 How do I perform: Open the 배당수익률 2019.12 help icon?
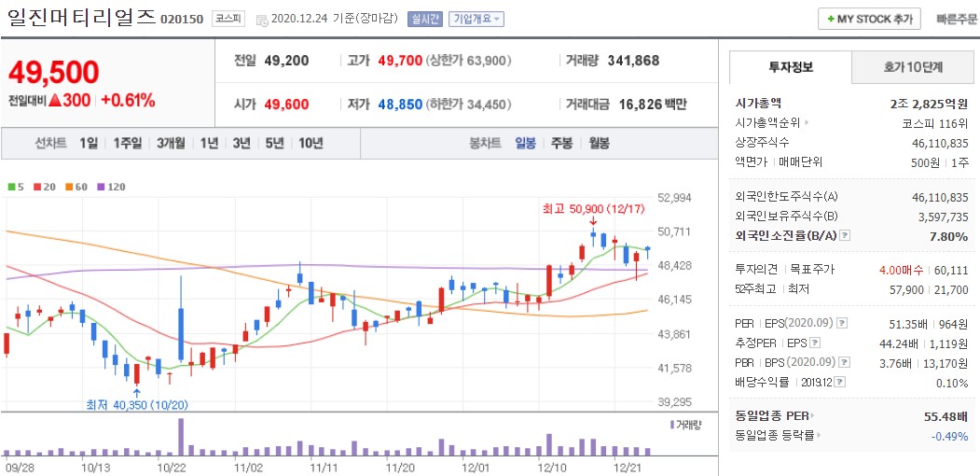839,382
